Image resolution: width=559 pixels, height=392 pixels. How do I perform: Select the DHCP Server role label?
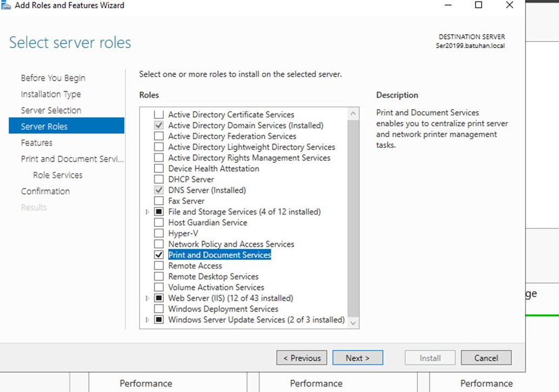(x=191, y=179)
